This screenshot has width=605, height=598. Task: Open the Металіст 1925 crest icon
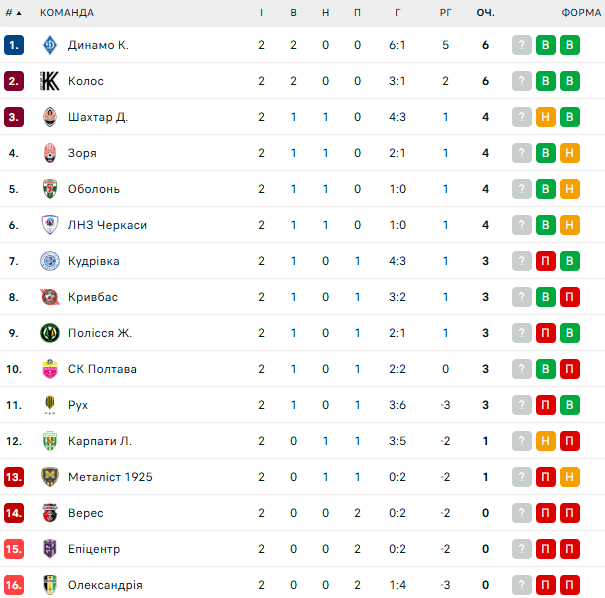tap(50, 477)
